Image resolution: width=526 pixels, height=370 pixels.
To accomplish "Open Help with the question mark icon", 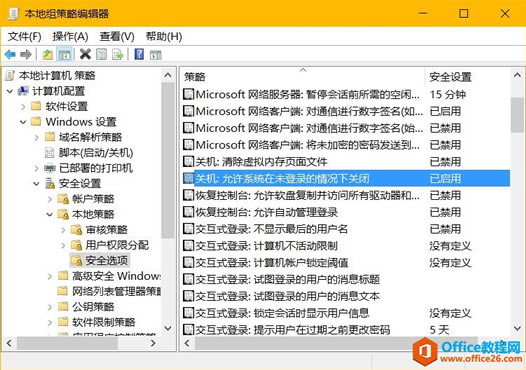I will [x=139, y=54].
